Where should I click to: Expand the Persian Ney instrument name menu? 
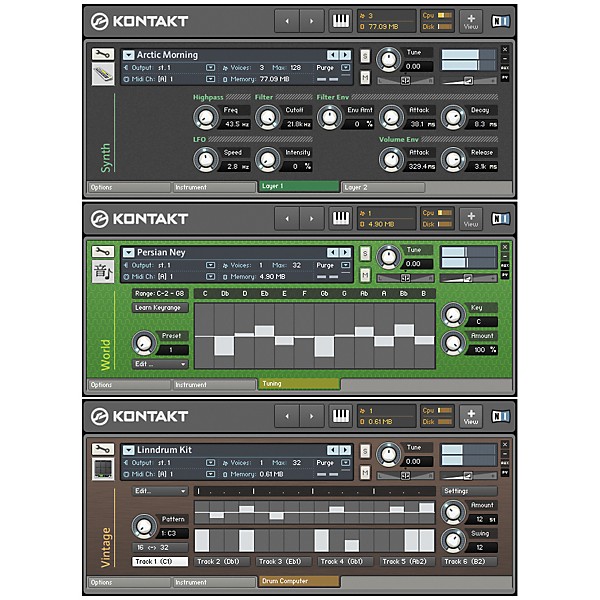[x=128, y=253]
